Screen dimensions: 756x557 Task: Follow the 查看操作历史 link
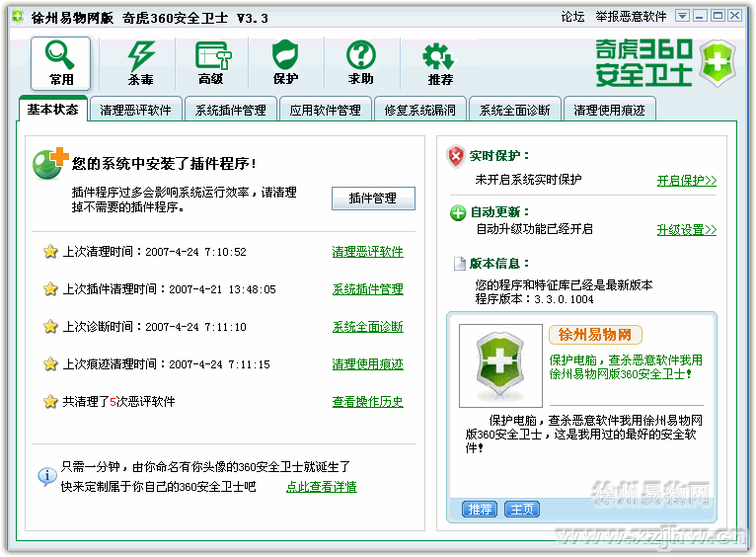pos(367,401)
